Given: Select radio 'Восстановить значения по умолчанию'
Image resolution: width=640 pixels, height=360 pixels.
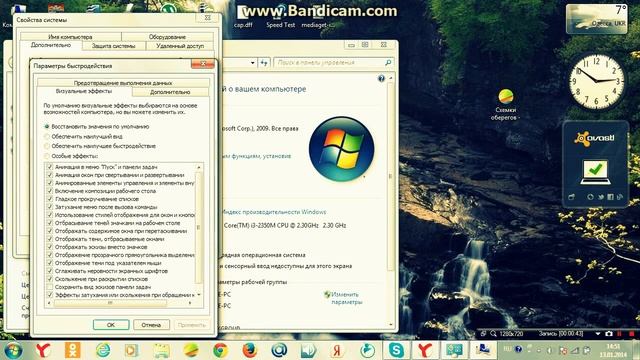Looking at the screenshot, I should [47, 127].
